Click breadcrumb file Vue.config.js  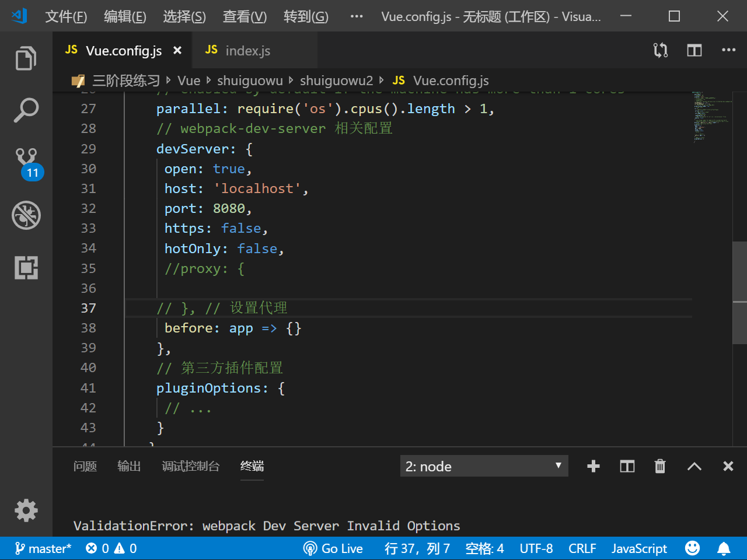(451, 80)
